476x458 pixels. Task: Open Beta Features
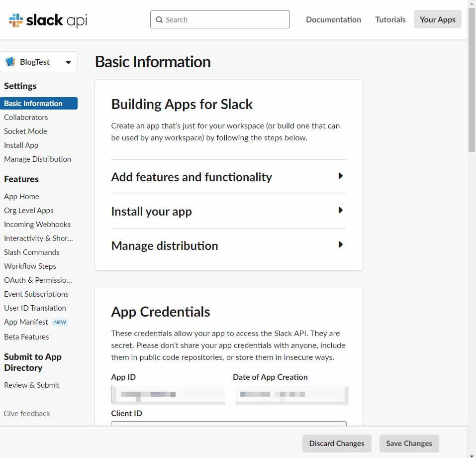tap(26, 337)
